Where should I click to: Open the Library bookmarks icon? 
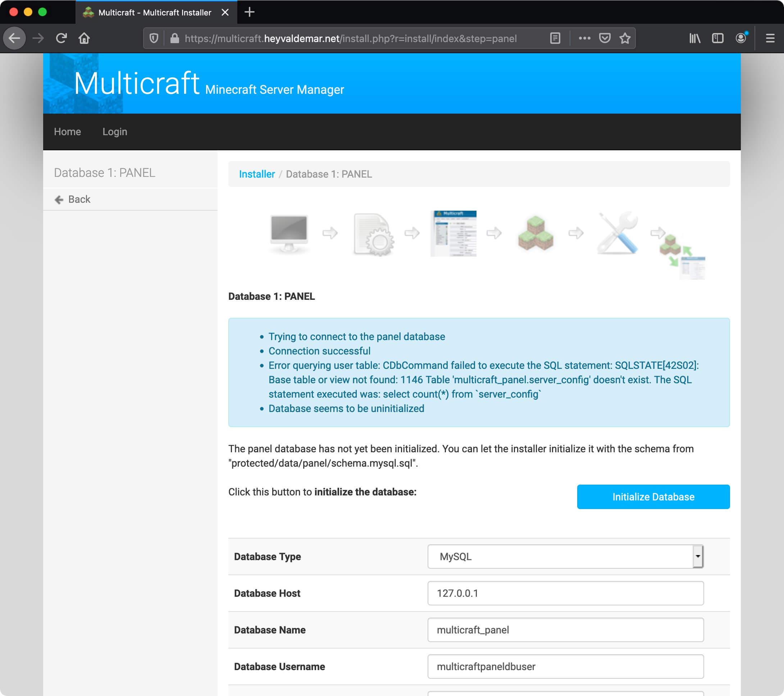[694, 38]
